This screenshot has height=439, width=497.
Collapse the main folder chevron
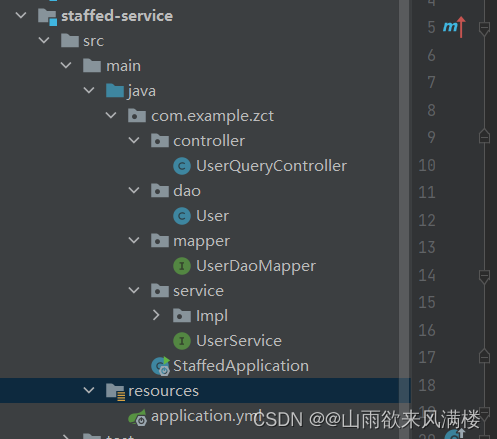click(66, 65)
